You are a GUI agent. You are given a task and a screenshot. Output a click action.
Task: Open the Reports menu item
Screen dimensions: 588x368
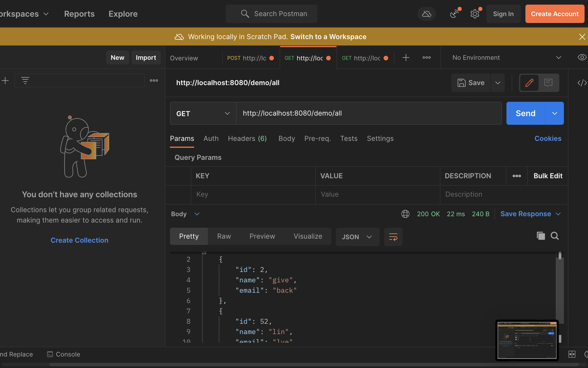79,14
